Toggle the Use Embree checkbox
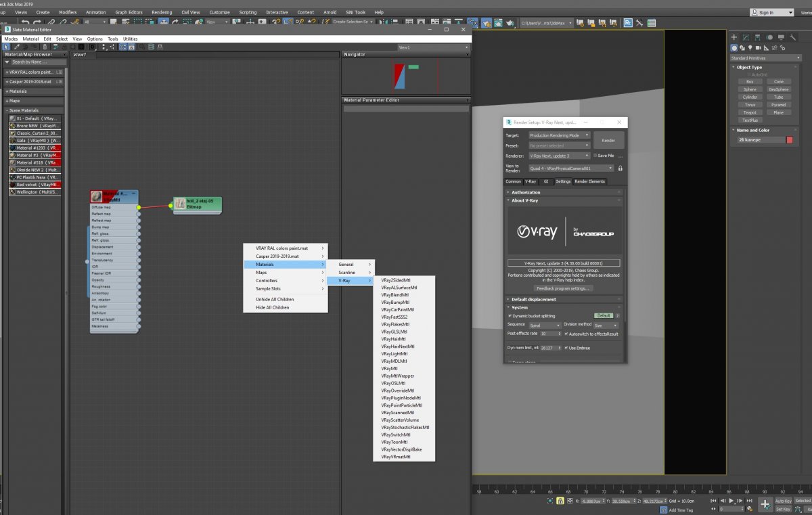The height and width of the screenshot is (515, 812). pos(566,348)
